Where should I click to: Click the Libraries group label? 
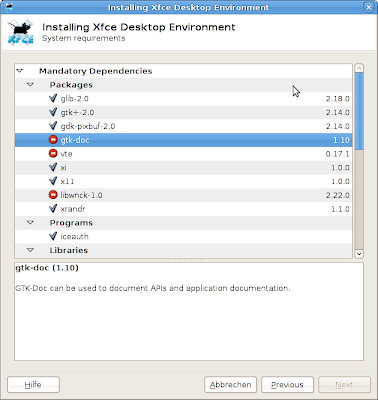(x=69, y=250)
